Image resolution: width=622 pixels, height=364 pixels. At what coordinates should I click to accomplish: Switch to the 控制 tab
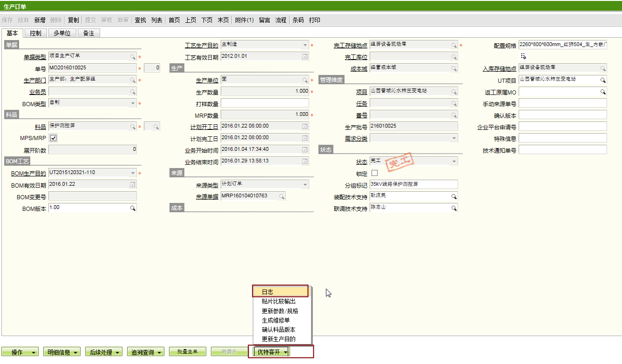(x=35, y=33)
